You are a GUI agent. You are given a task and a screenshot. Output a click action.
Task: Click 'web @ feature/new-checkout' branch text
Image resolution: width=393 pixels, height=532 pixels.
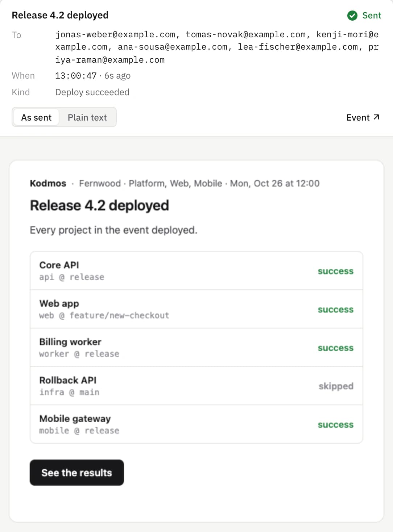click(104, 315)
